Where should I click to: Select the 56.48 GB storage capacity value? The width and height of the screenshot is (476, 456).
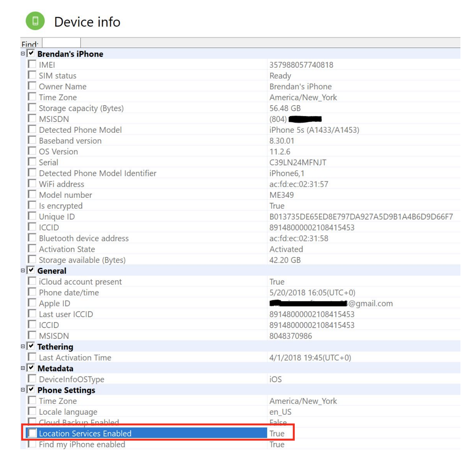(x=285, y=108)
